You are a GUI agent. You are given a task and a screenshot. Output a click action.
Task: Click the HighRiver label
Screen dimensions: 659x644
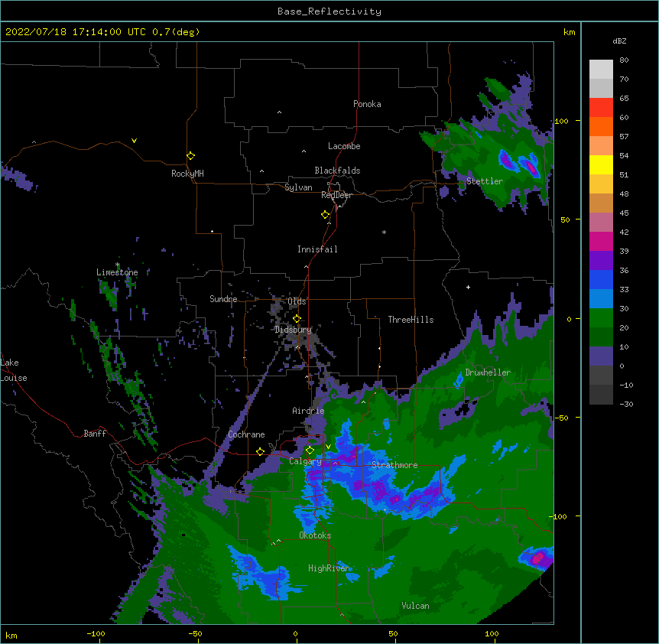click(329, 568)
